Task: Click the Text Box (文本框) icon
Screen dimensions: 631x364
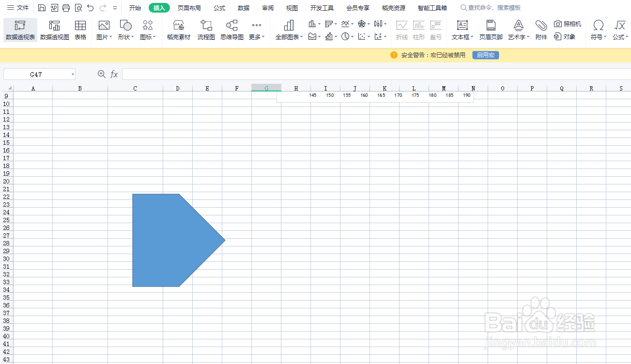Action: tap(462, 25)
